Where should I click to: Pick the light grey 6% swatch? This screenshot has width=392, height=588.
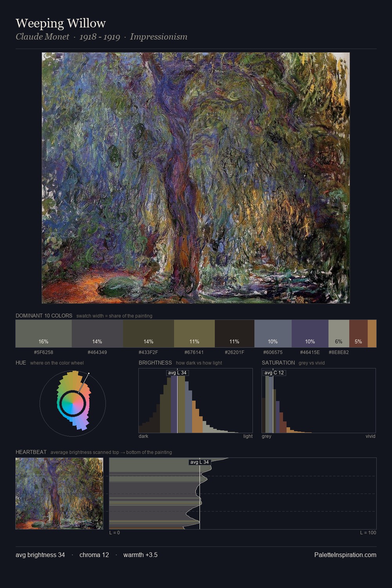click(339, 334)
